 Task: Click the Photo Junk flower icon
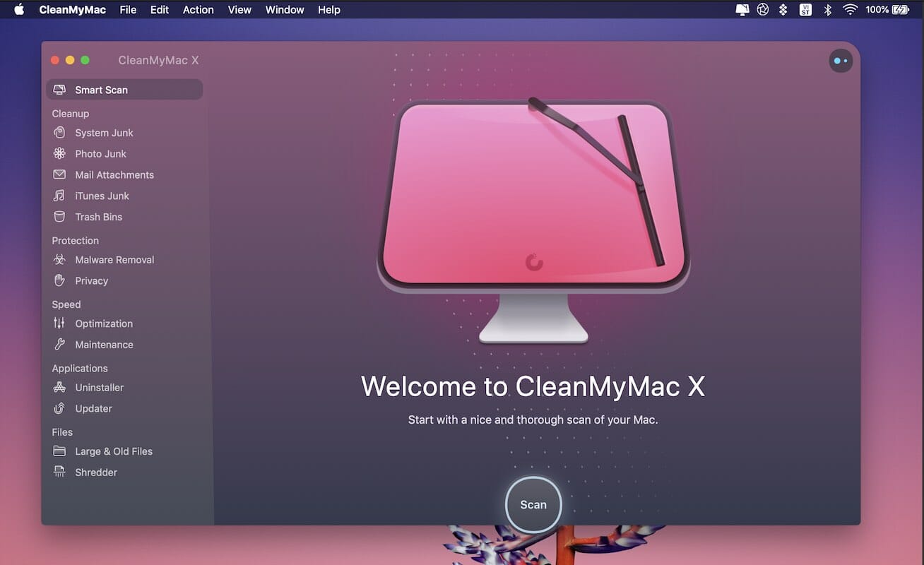coord(59,154)
